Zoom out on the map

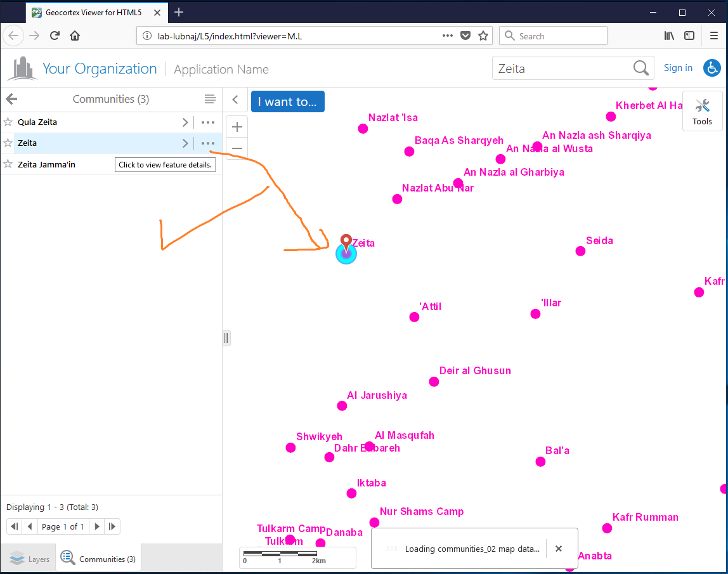click(237, 148)
